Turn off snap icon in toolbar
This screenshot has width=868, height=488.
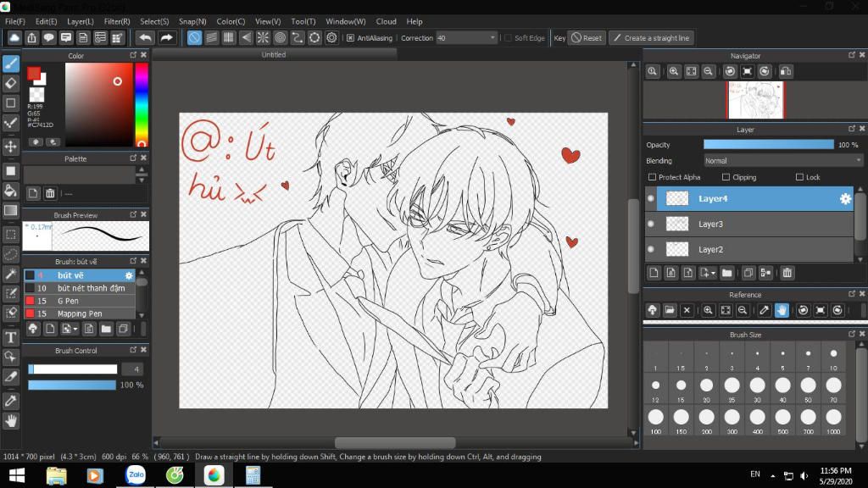point(194,37)
